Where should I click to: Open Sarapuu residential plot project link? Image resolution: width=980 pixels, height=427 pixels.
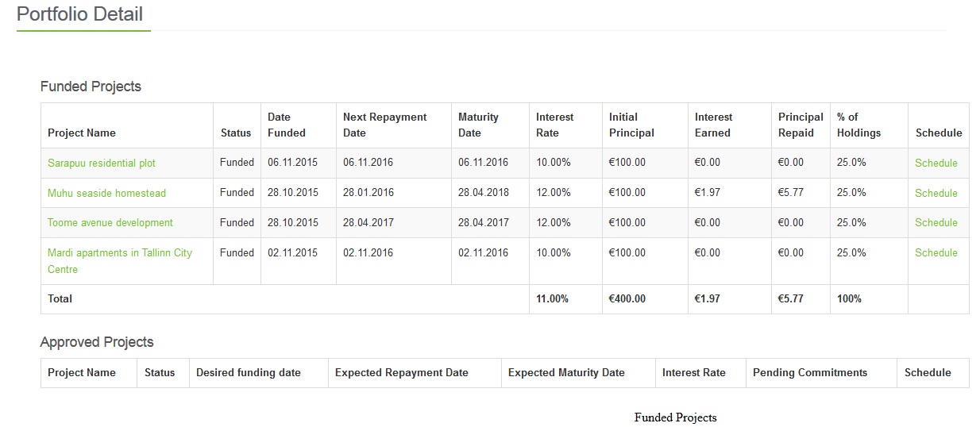tap(102, 163)
